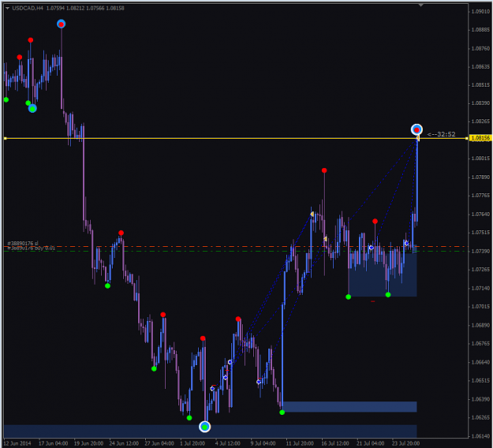The width and height of the screenshot is (493, 448).
Task: Click the 4 Jul 12:00 time axis label
Action: point(228,443)
